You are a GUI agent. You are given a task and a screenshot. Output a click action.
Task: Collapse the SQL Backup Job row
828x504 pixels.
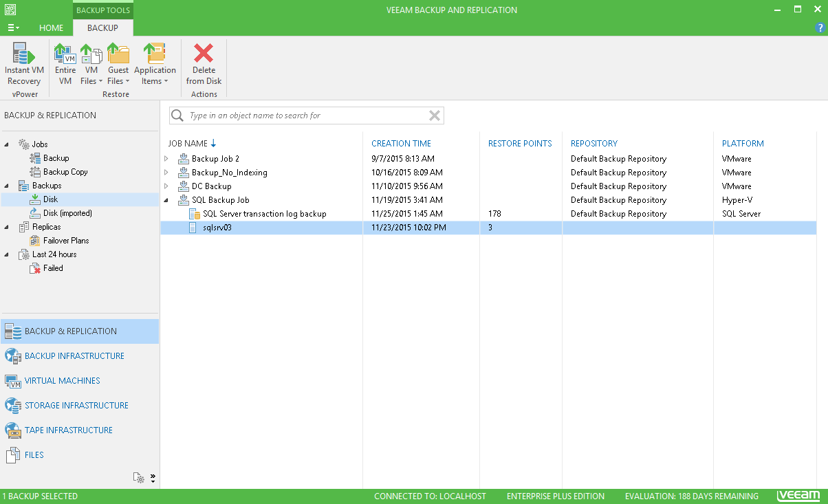pyautogui.click(x=166, y=200)
